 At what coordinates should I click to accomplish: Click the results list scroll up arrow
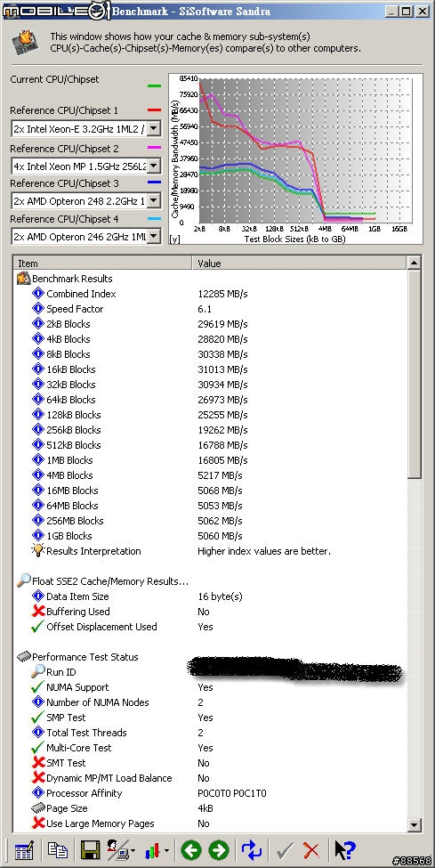tap(415, 263)
